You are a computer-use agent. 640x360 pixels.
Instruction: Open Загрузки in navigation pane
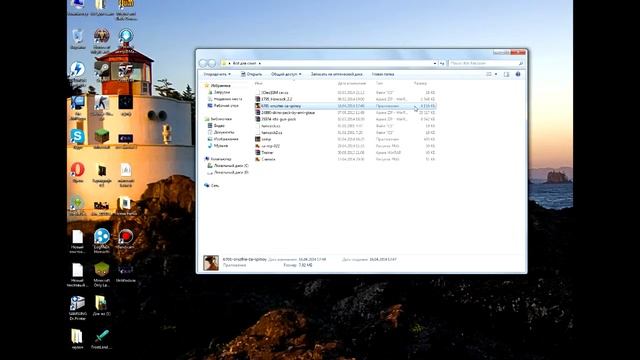pos(222,92)
